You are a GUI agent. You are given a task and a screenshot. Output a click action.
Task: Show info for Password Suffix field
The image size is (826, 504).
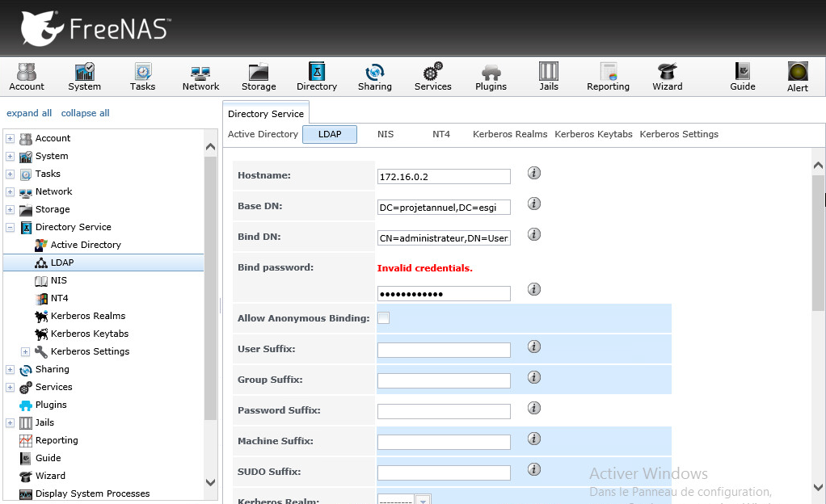534,408
